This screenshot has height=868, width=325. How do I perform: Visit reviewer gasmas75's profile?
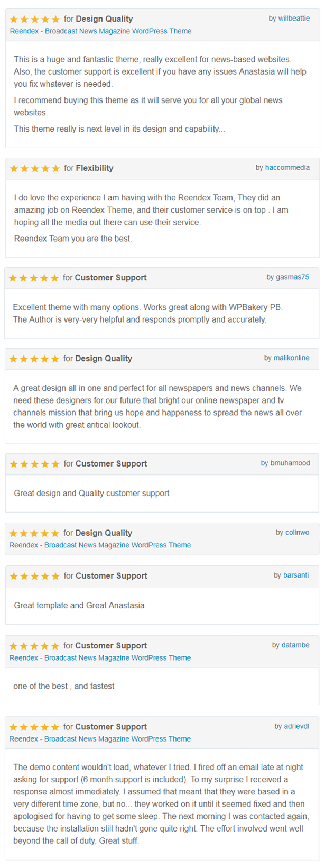(x=292, y=277)
